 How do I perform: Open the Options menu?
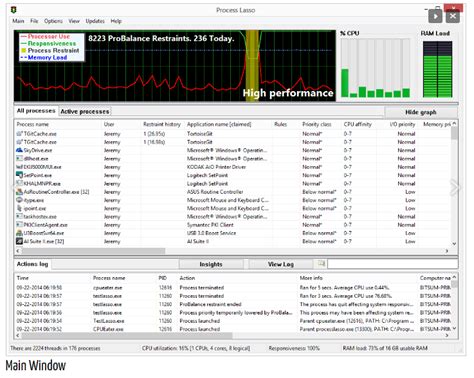click(53, 21)
